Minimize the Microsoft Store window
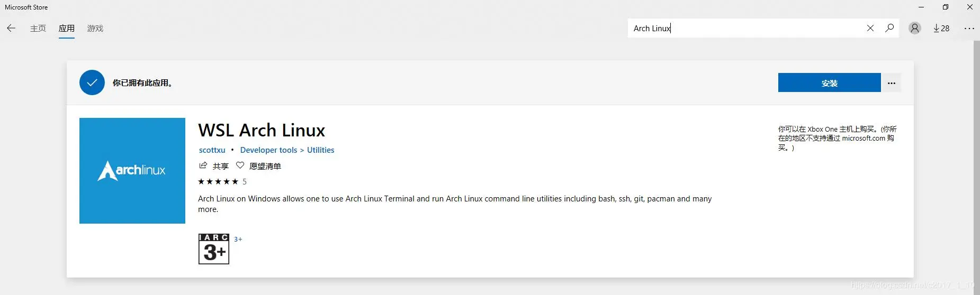The width and height of the screenshot is (980, 295). pyautogui.click(x=921, y=7)
